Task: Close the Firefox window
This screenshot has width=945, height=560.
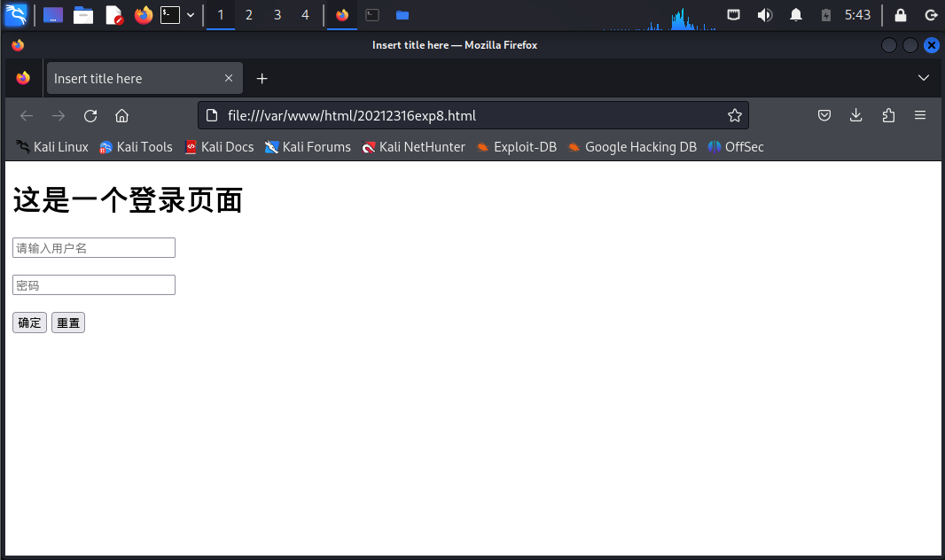Action: pyautogui.click(x=931, y=45)
